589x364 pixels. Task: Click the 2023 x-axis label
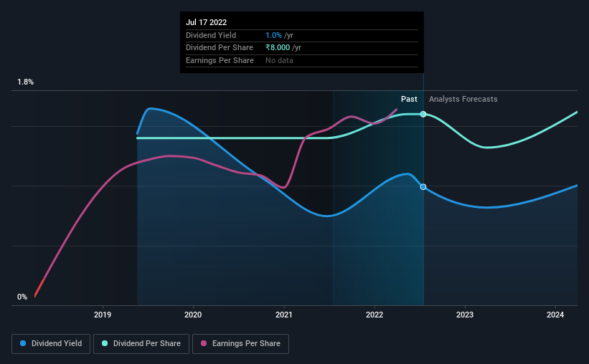(x=465, y=315)
